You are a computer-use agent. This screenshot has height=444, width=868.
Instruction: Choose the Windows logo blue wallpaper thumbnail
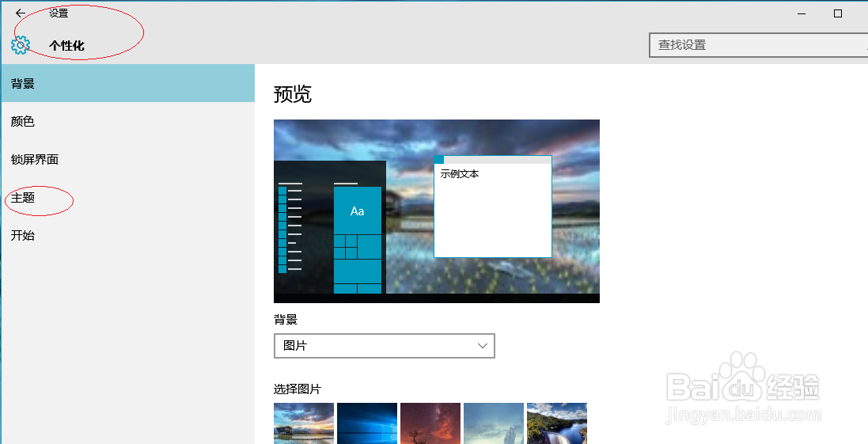pos(367,423)
